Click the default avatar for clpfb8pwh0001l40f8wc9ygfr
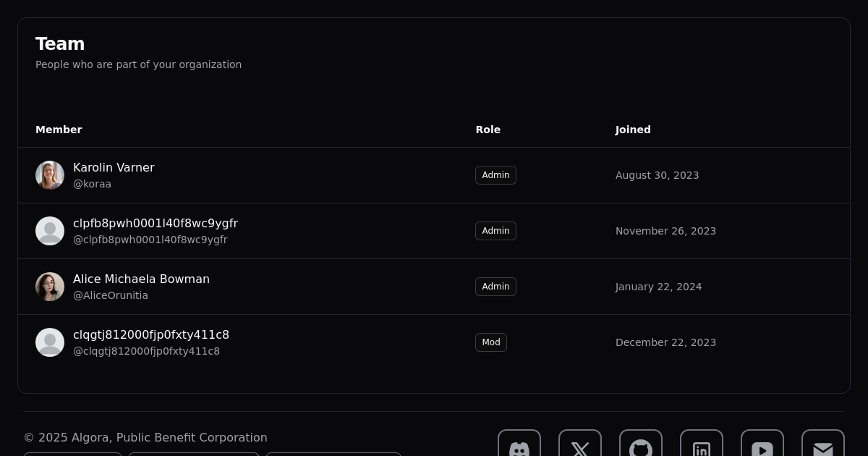The image size is (868, 456). coord(50,231)
